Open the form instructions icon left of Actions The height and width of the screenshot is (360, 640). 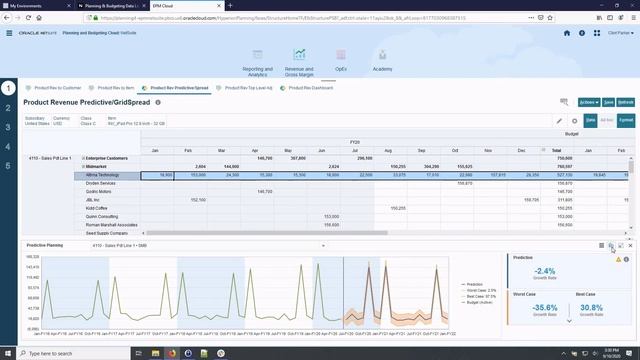(564, 102)
